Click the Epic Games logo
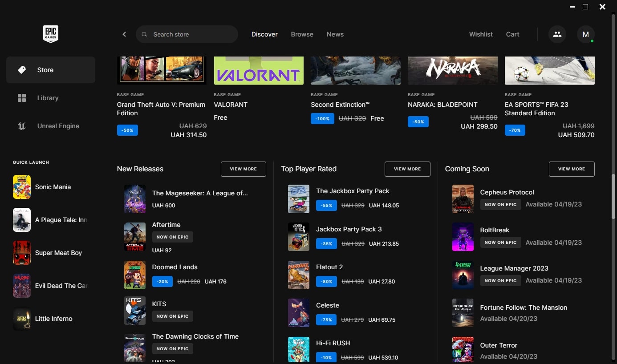This screenshot has width=617, height=364. 51,34
